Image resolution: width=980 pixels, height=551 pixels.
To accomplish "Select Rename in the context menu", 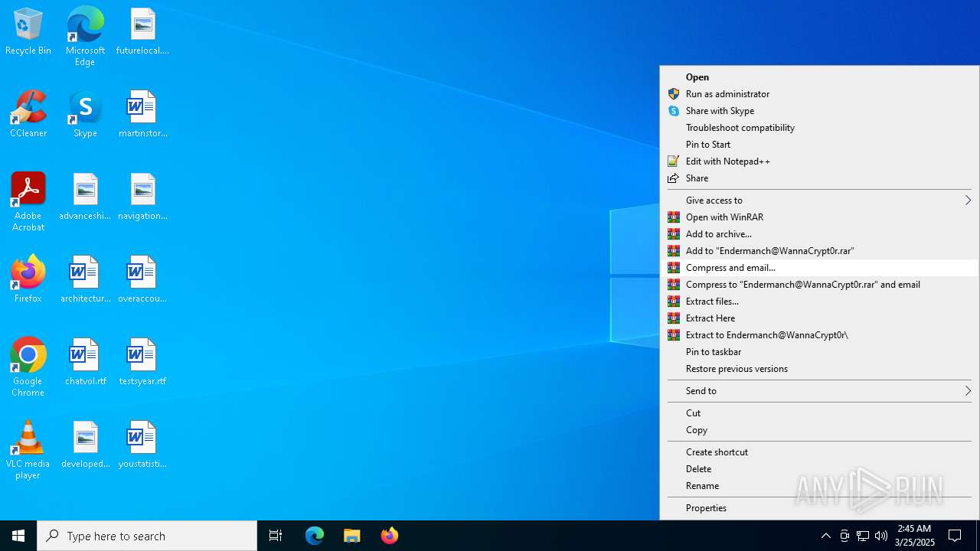I will click(x=819, y=486).
